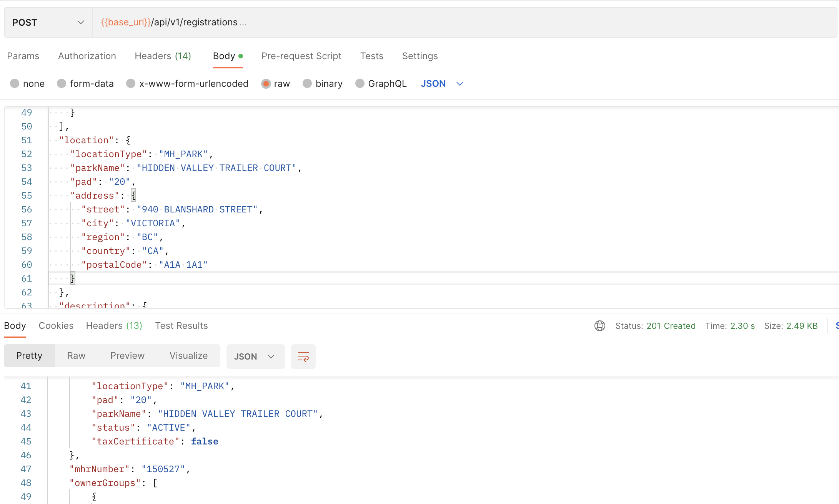This screenshot has width=839, height=504.
Task: Click the 201 Created status
Action: point(671,326)
